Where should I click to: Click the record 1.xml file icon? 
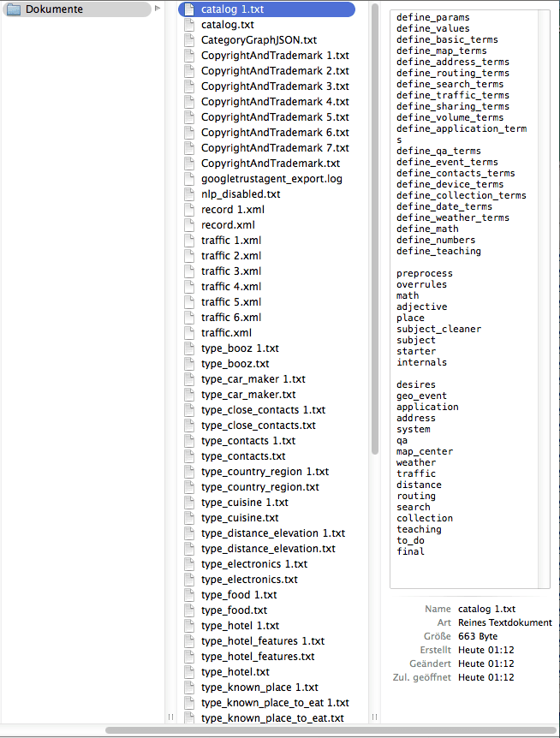pyautogui.click(x=189, y=210)
